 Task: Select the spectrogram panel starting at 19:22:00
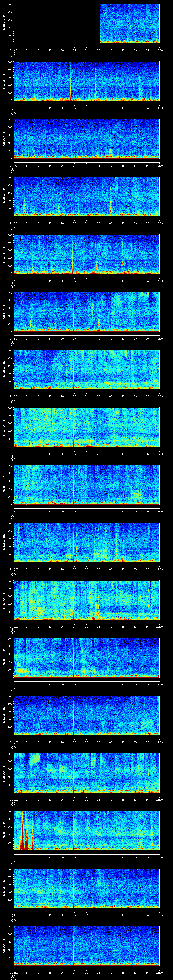(x=86, y=773)
